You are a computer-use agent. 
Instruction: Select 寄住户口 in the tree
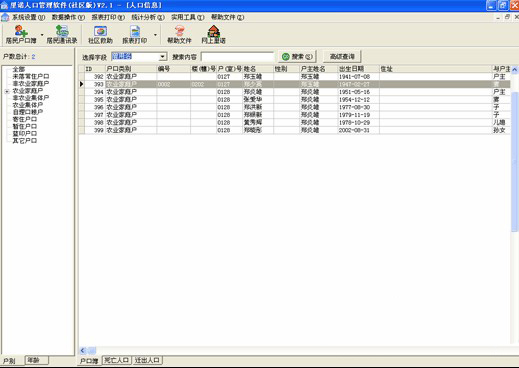(25, 119)
